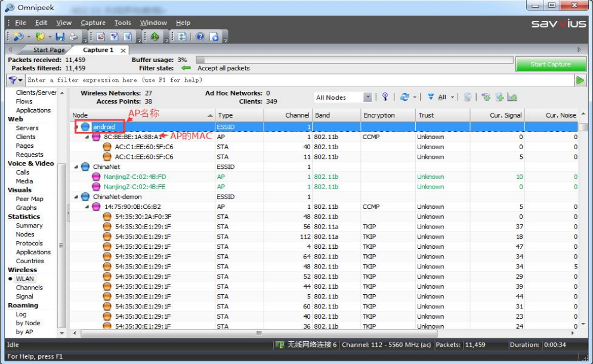Open the Countries statistics view
The width and height of the screenshot is (593, 364).
pyautogui.click(x=30, y=261)
